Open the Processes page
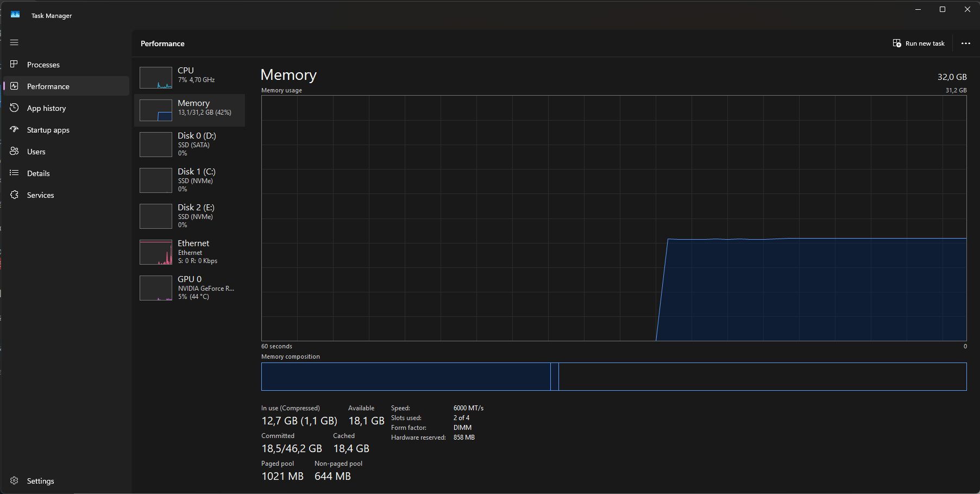This screenshot has height=494, width=980. (x=43, y=65)
